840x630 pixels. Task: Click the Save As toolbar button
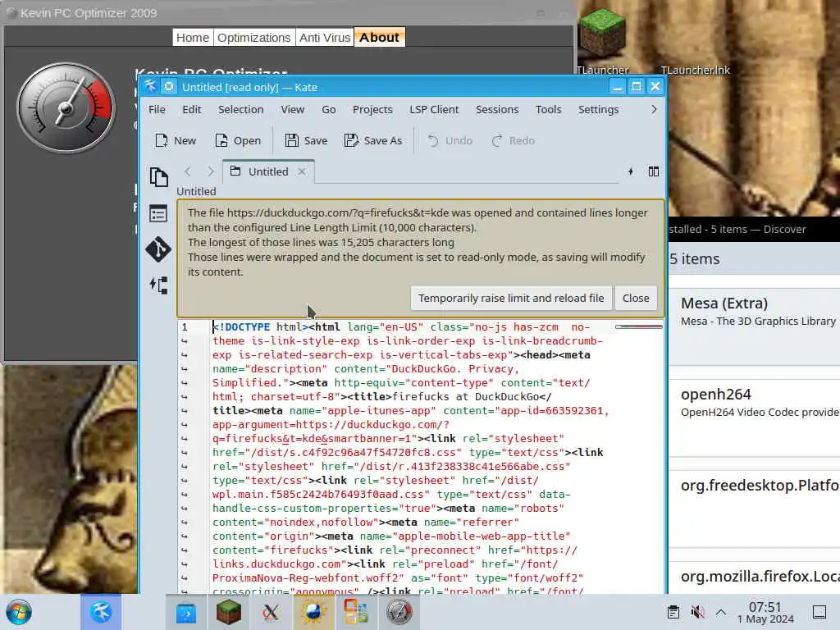[x=373, y=140]
